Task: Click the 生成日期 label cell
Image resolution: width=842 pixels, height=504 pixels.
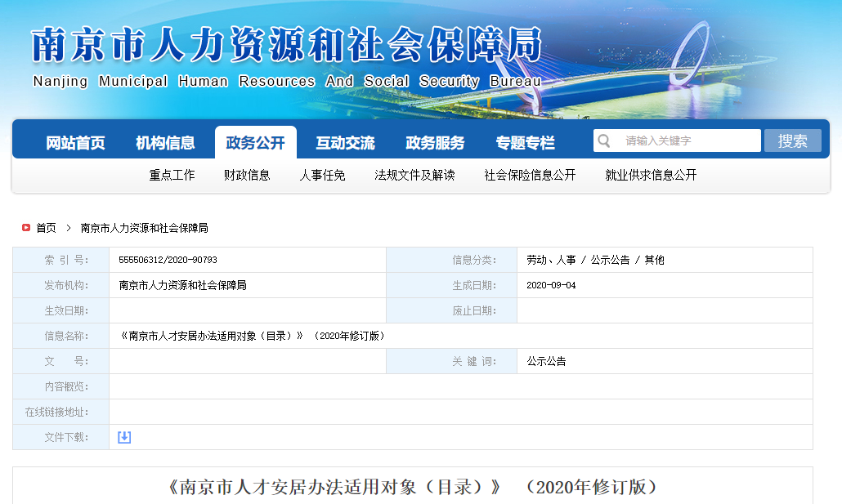Action: tap(451, 285)
